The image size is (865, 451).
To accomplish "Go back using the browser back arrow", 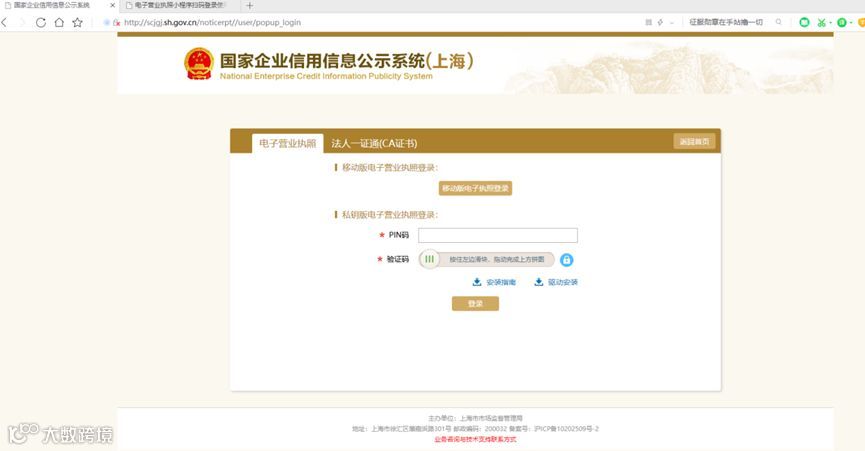I will click(x=4, y=23).
